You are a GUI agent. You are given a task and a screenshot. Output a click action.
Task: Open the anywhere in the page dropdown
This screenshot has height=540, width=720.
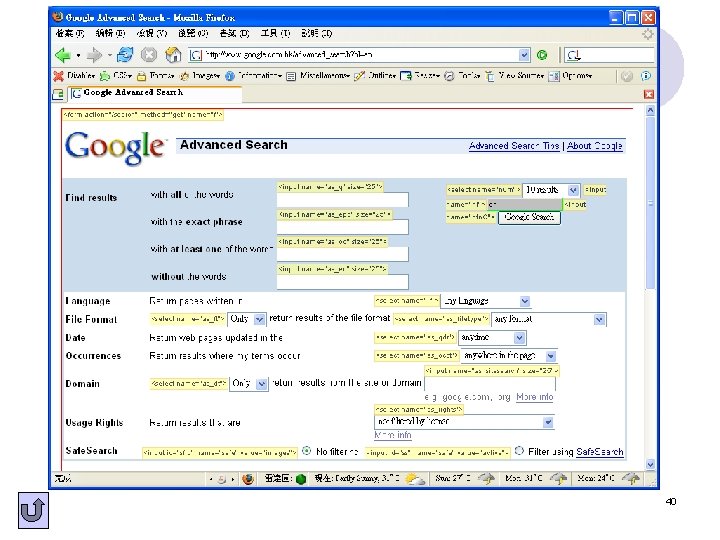509,356
